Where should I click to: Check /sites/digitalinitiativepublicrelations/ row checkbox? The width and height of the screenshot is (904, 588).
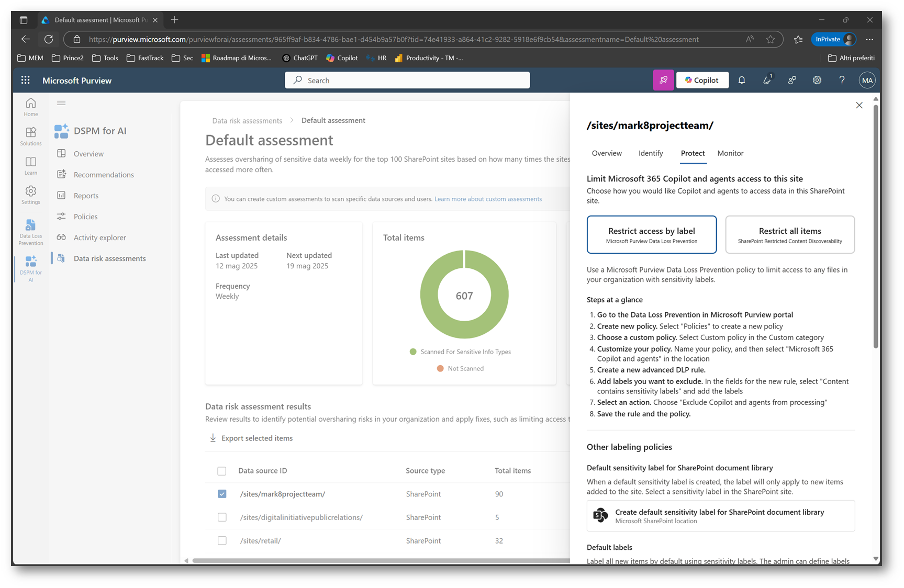point(222,517)
